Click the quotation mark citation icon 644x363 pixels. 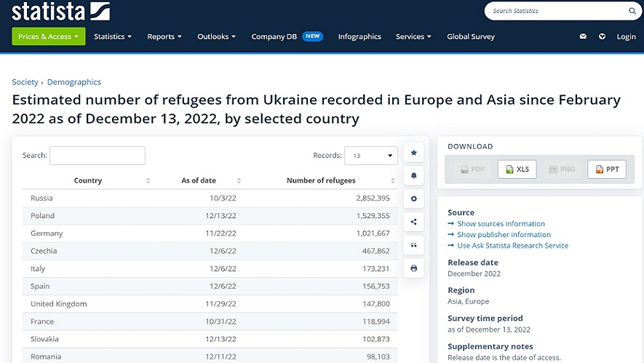413,245
